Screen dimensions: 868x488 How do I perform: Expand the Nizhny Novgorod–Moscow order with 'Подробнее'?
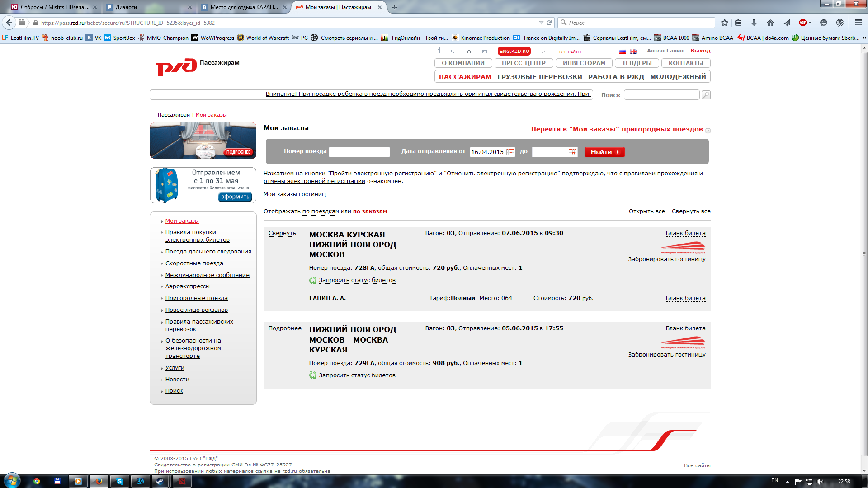tap(285, 328)
